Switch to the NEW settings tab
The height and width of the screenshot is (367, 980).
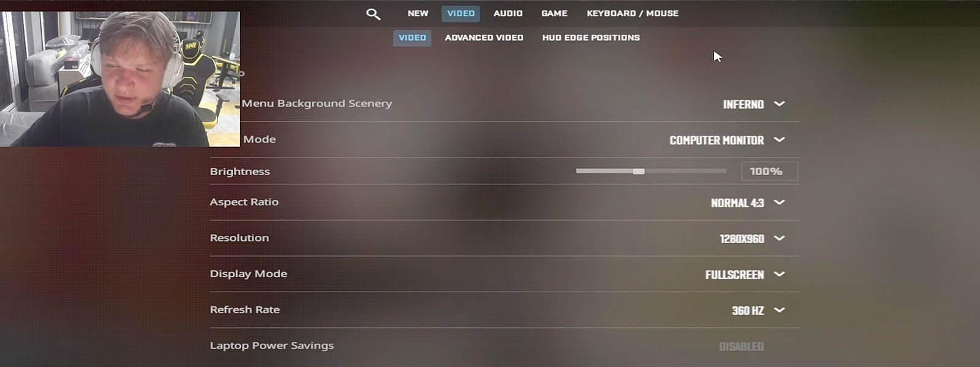[418, 13]
